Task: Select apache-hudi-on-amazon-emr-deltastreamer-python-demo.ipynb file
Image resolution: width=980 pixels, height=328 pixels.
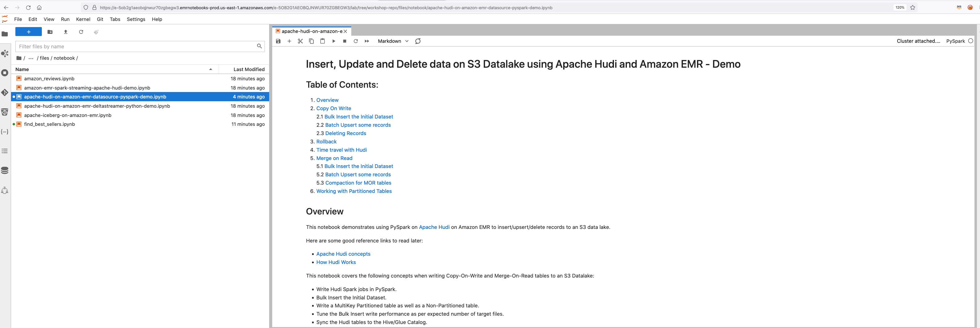Action: (x=140, y=106)
